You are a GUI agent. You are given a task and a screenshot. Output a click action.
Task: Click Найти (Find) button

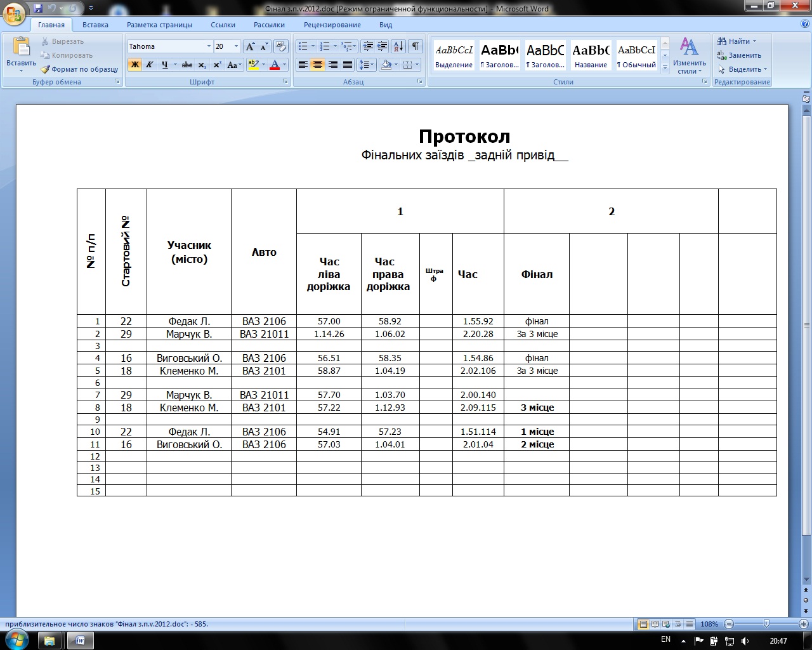coord(737,41)
